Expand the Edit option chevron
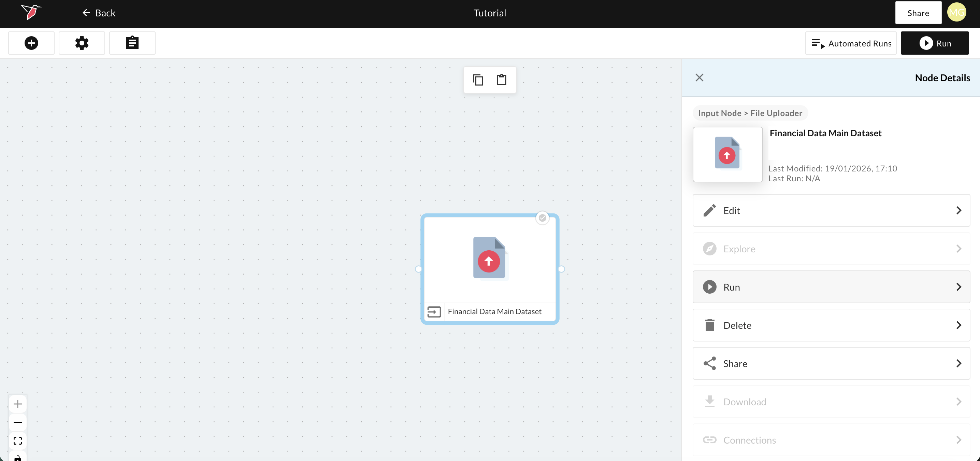Screen dimensions: 980x461 click(958, 210)
